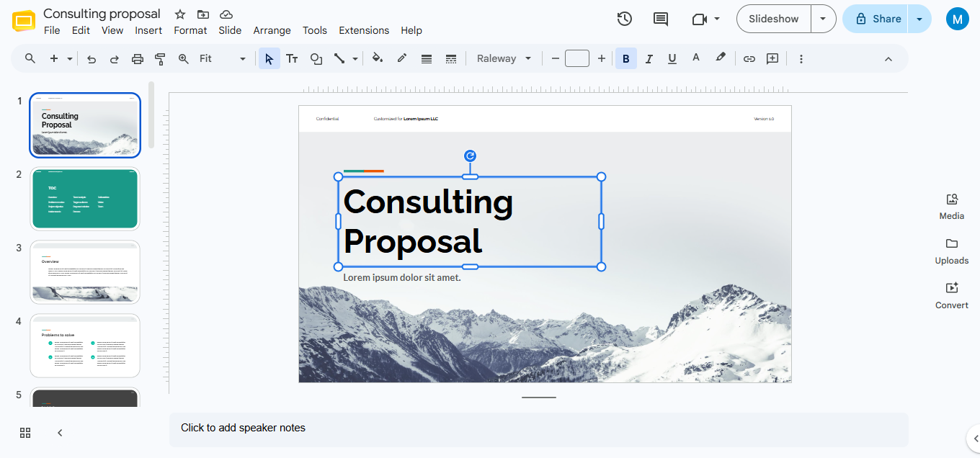The width and height of the screenshot is (980, 458).
Task: Open the video call options dropdown arrow
Action: [x=717, y=19]
